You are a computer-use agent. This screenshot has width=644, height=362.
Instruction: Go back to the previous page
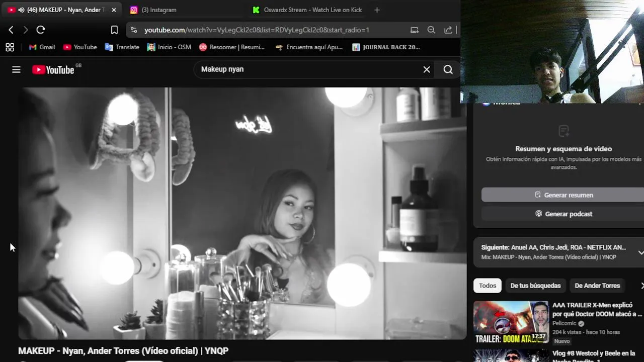click(x=11, y=30)
